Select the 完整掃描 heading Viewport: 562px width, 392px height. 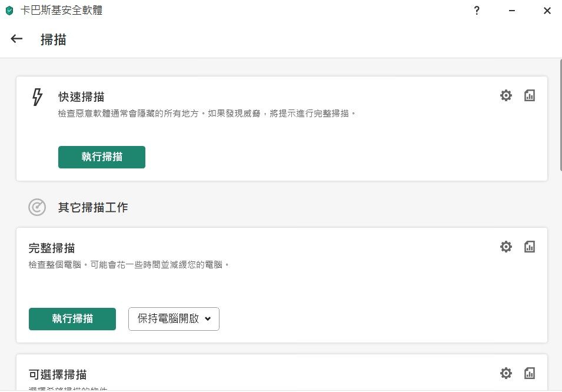coord(52,248)
